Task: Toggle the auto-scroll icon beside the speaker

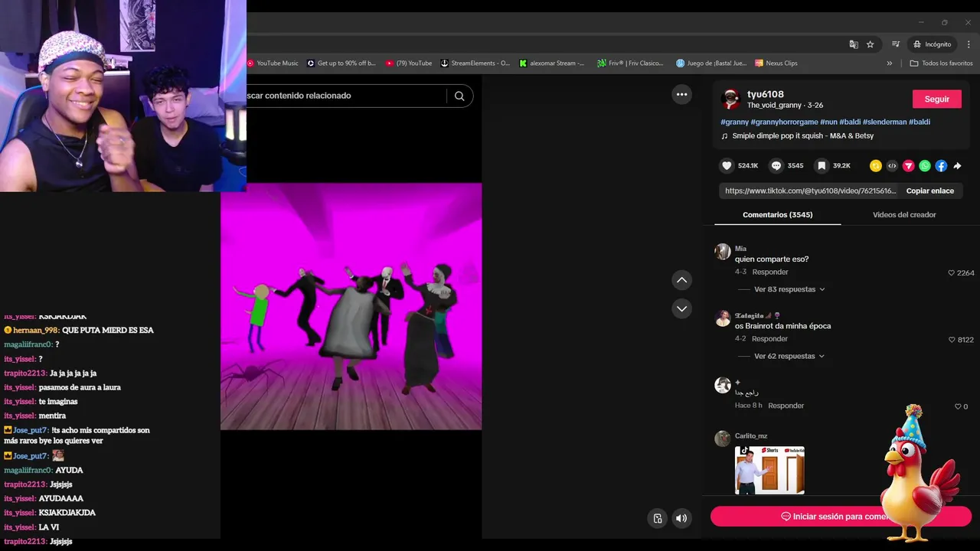Action: pyautogui.click(x=657, y=518)
